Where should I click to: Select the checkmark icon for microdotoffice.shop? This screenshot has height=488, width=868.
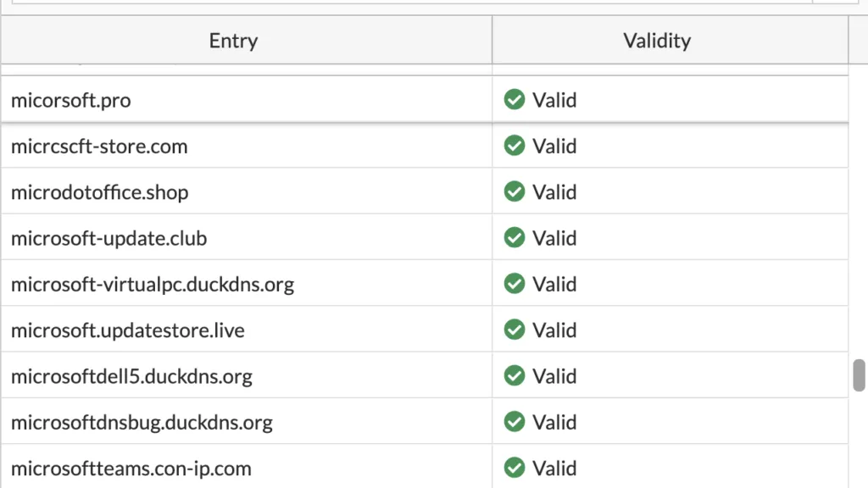point(515,191)
